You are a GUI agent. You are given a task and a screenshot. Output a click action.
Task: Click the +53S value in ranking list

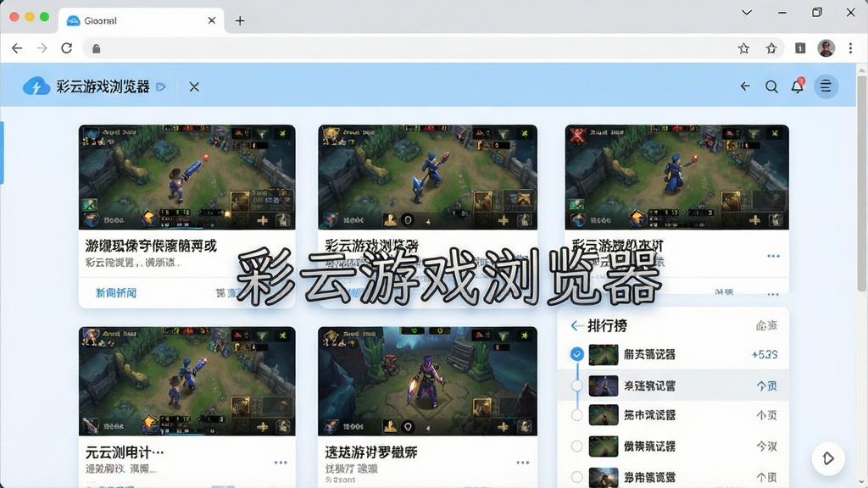pos(765,355)
